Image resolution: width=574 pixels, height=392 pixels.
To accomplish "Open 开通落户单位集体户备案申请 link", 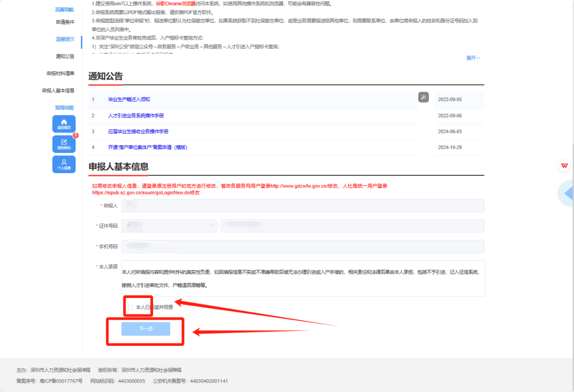I will tap(148, 147).
